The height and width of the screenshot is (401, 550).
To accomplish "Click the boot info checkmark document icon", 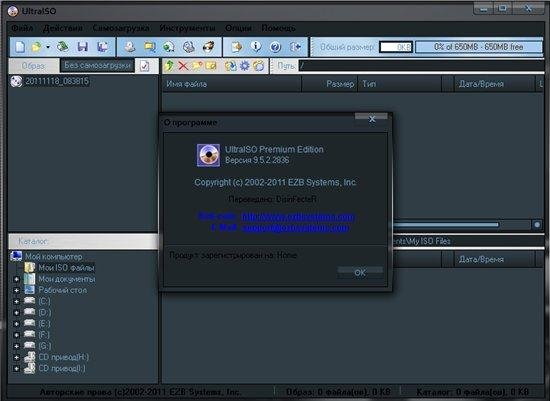I will click(145, 66).
